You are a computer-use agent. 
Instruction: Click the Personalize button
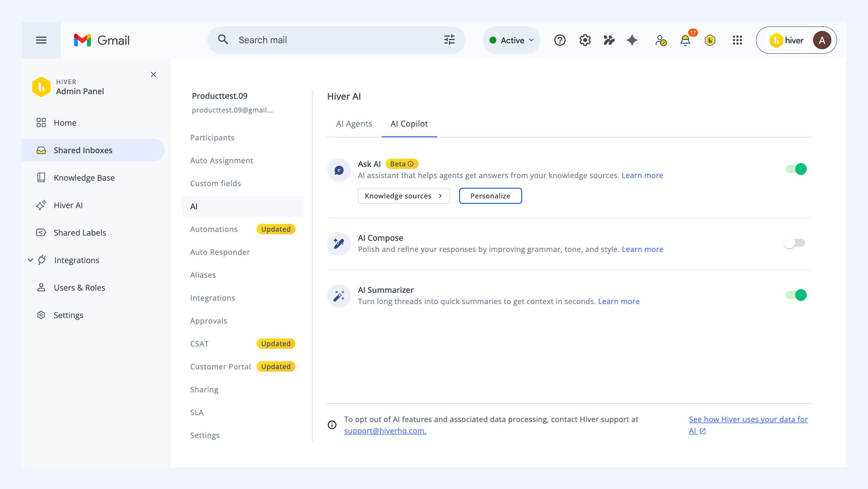tap(490, 196)
